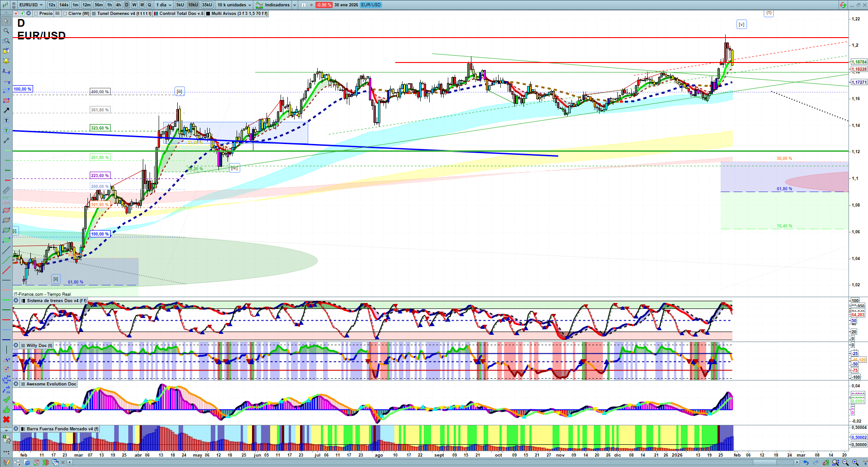Open the EURUSD symbol dropdown
The height and width of the screenshot is (467, 868).
[30, 5]
